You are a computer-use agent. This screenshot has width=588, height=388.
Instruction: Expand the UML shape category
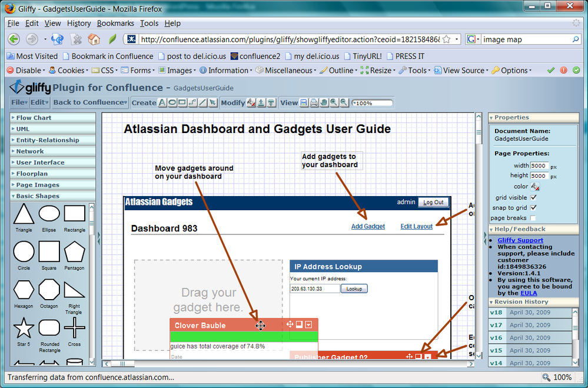[x=53, y=129]
